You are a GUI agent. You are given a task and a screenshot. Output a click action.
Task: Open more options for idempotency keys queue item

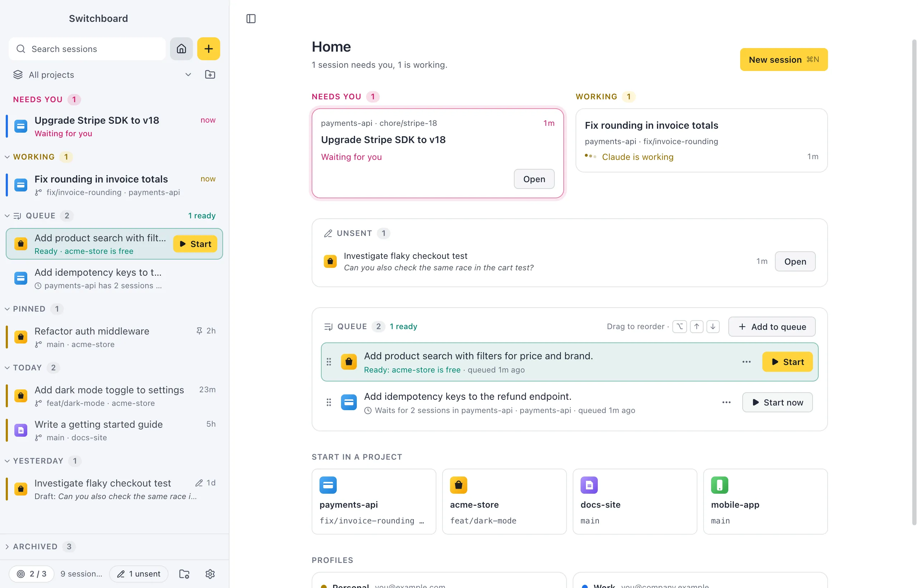(726, 402)
